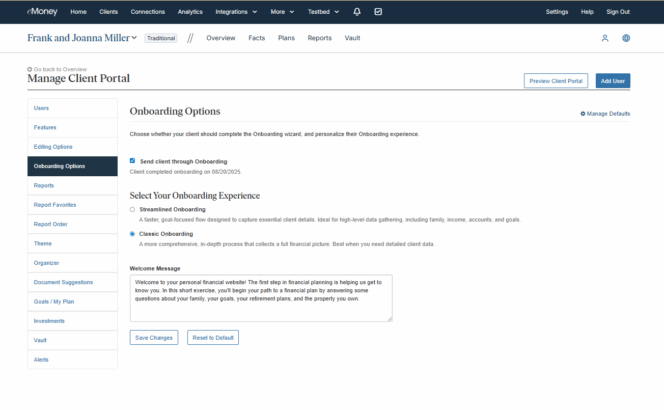Select Streamlined Onboarding radio option
The image size is (664, 410).
click(x=133, y=209)
